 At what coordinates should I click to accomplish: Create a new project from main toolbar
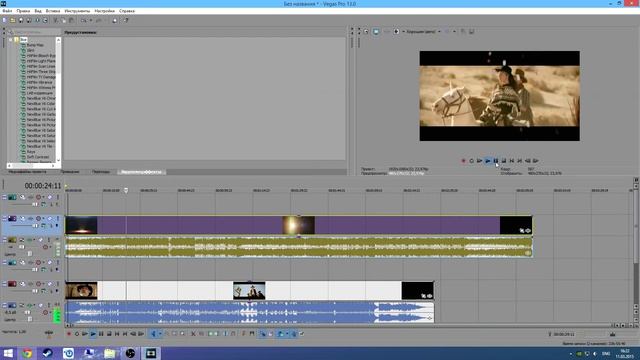click(4, 20)
